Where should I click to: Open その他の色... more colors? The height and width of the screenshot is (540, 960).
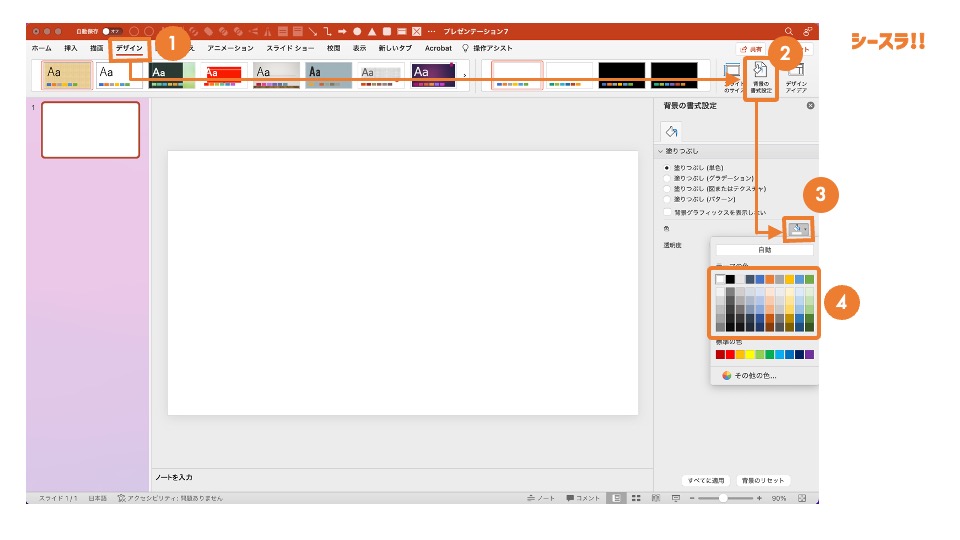[x=749, y=375]
